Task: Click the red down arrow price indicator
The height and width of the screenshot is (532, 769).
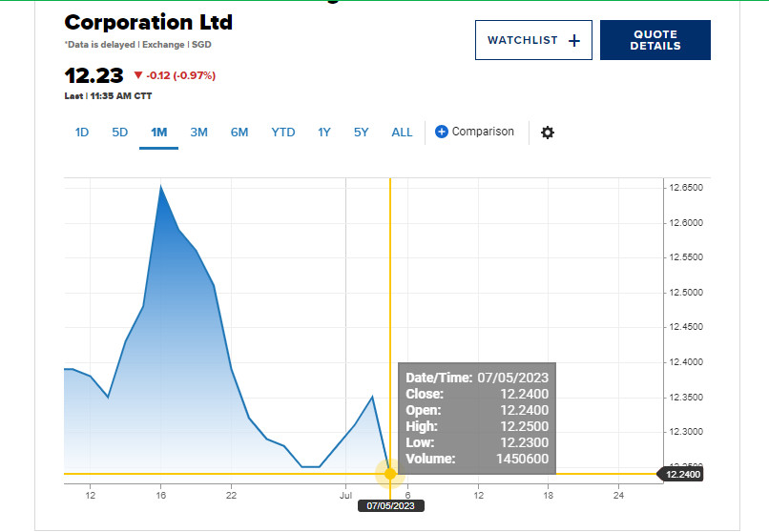Action: pos(138,75)
